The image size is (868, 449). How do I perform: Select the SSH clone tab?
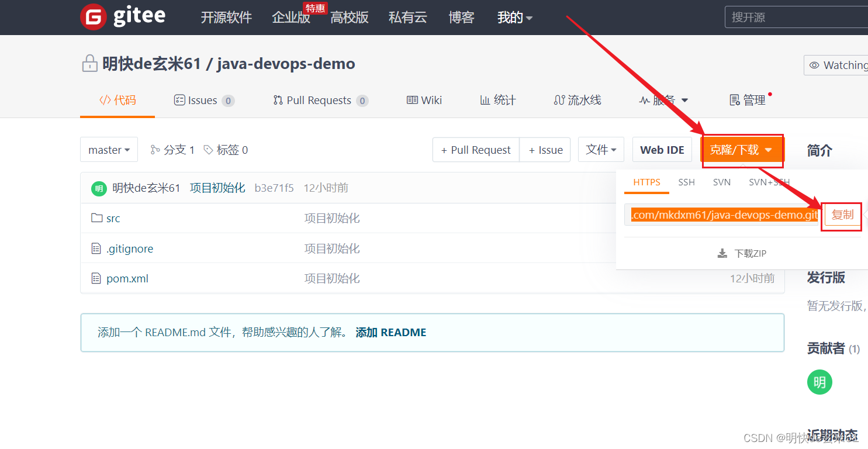point(687,182)
